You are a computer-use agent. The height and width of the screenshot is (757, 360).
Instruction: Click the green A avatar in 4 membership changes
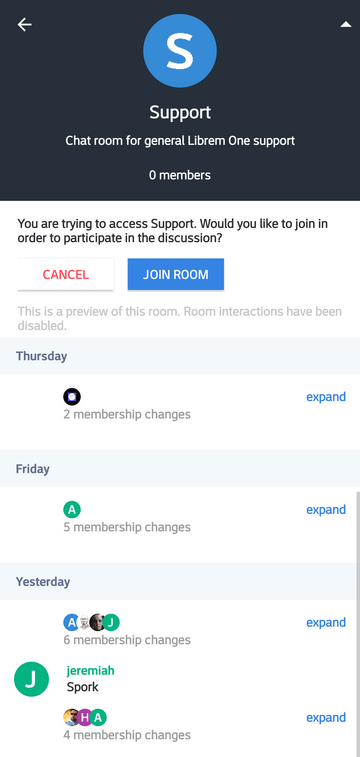[98, 718]
